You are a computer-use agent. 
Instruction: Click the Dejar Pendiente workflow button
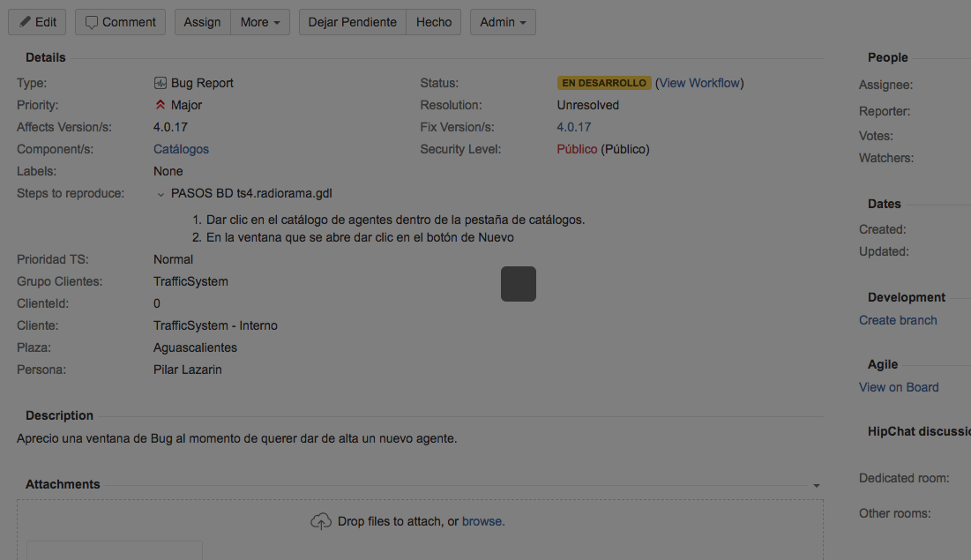click(353, 22)
